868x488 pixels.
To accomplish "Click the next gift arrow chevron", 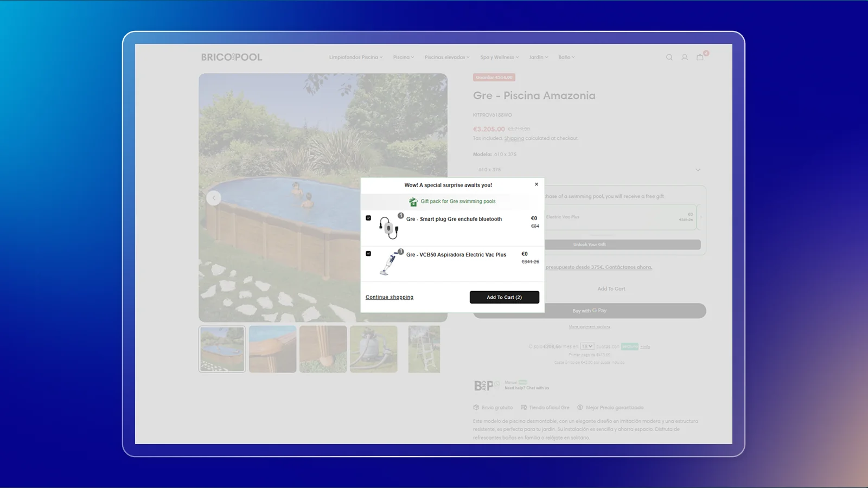I will click(x=701, y=217).
